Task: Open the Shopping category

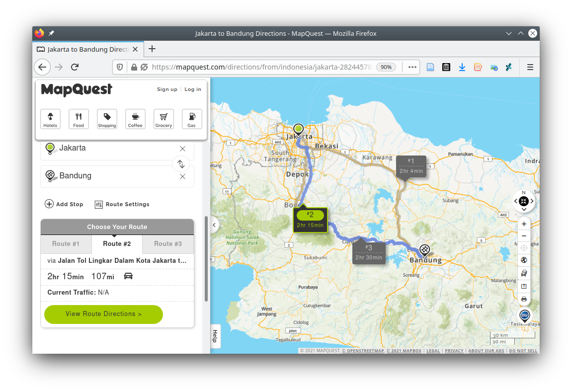Action: (107, 119)
